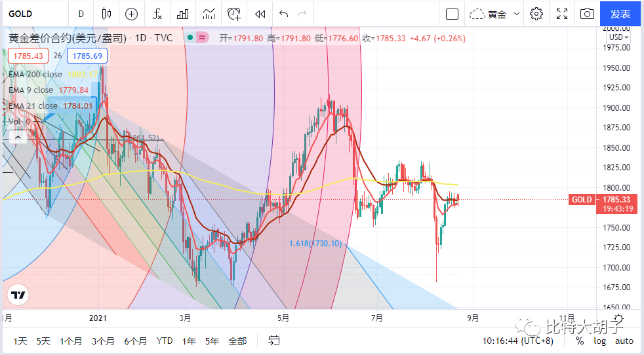
Task: Click the blue buy price 1785.69
Action: click(87, 56)
